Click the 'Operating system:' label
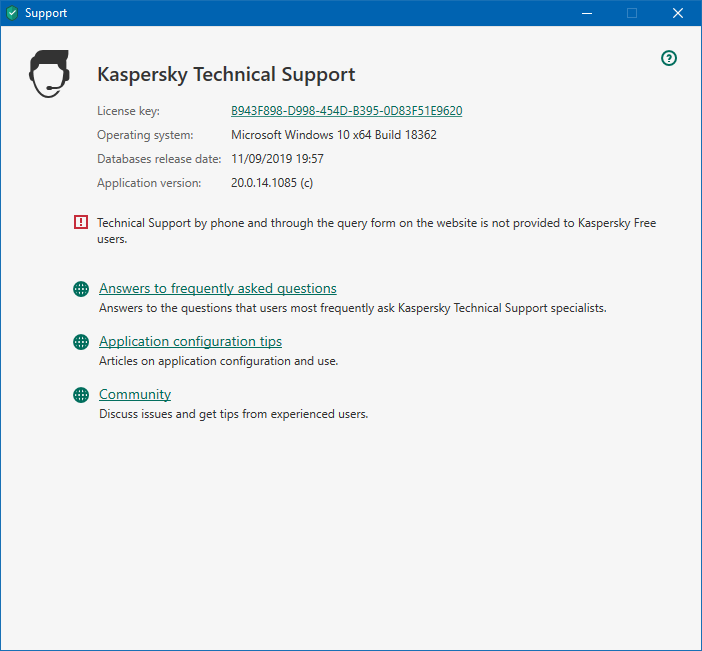Screen dimensions: 702x651 click(145, 135)
